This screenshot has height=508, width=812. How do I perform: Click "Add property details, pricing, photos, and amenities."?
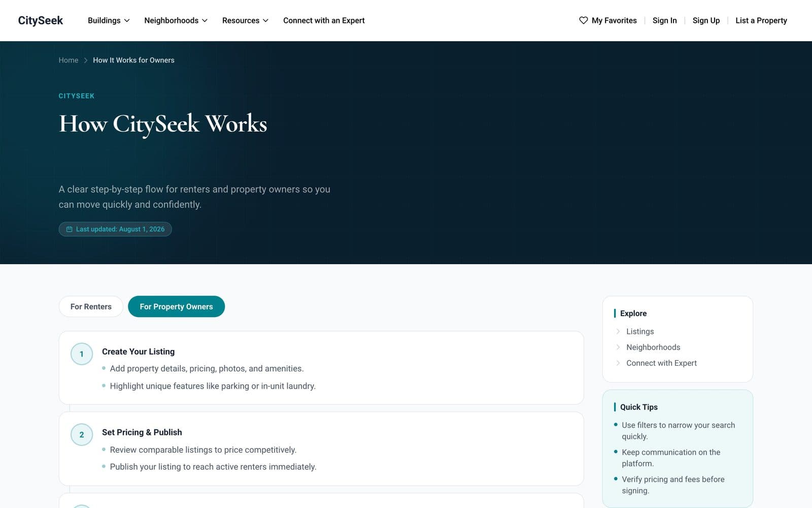pos(207,368)
